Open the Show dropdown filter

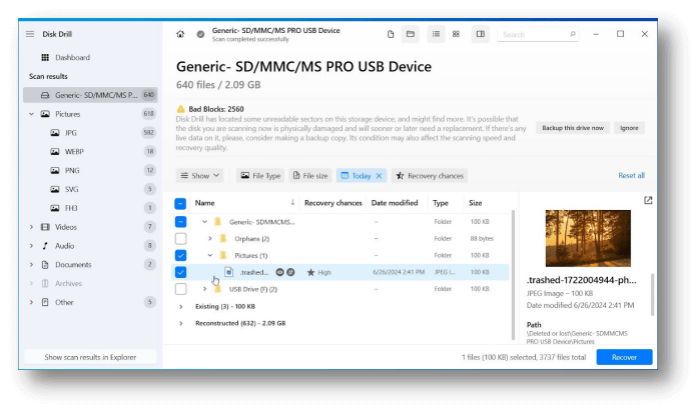pyautogui.click(x=199, y=176)
